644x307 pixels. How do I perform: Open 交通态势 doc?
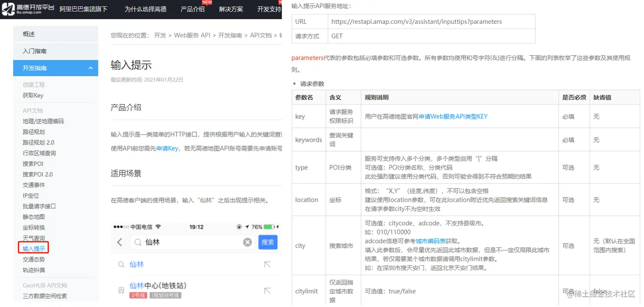(34, 259)
